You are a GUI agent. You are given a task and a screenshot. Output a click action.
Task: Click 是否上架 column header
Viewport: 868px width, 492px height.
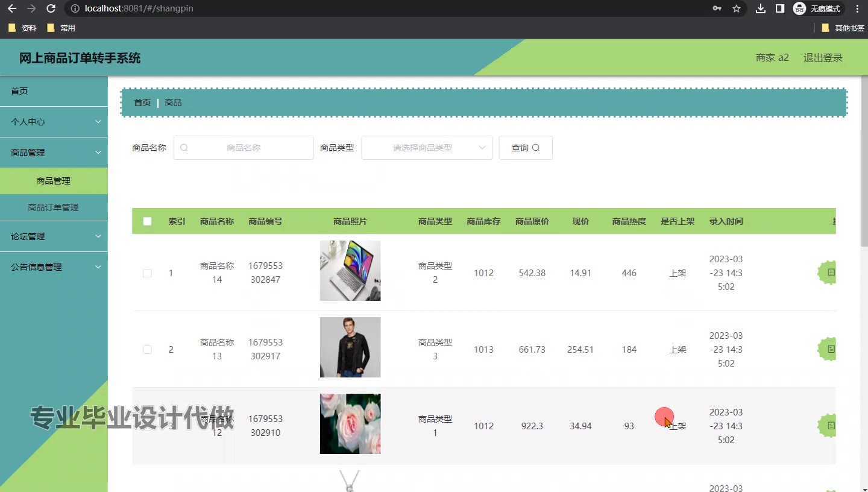678,221
